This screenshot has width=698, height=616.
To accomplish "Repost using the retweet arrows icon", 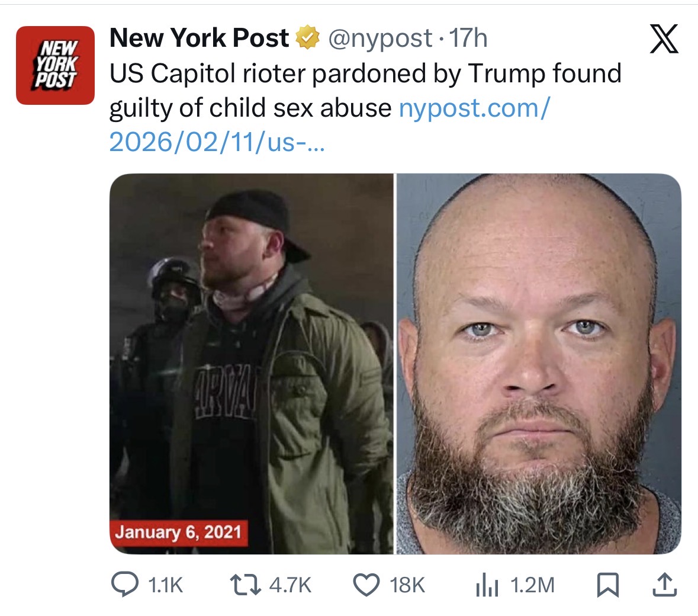I will [245, 585].
